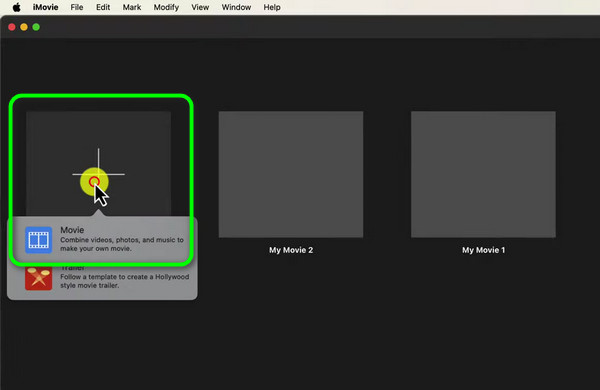Open the Modify menu
This screenshot has width=600, height=390.
pyautogui.click(x=166, y=7)
